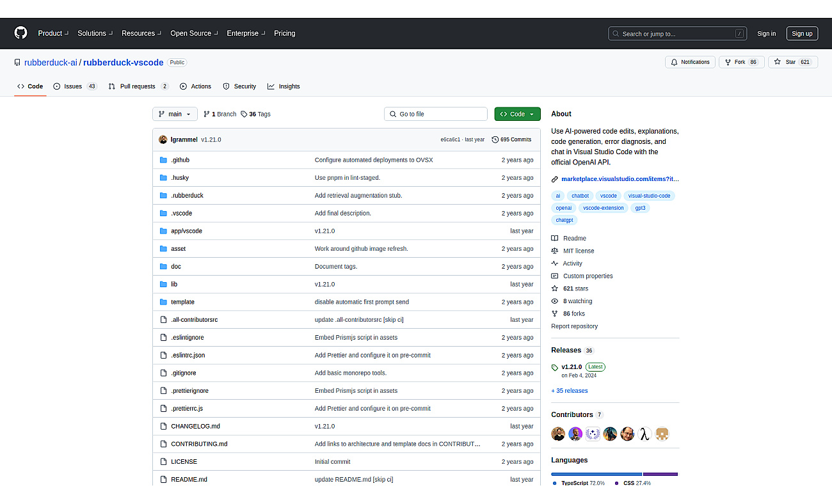Viewport: 832px width, 504px height.
Task: Click the Report repository link
Action: click(x=575, y=326)
